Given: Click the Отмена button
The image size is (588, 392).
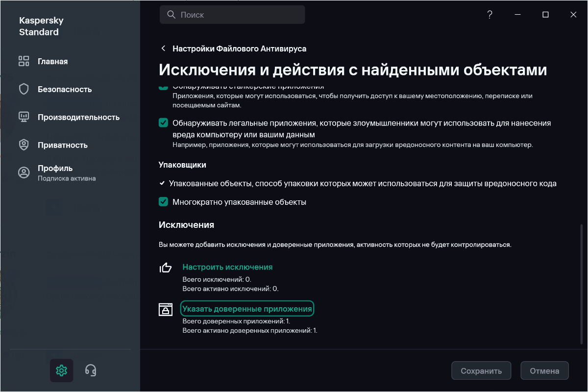Looking at the screenshot, I should 544,371.
